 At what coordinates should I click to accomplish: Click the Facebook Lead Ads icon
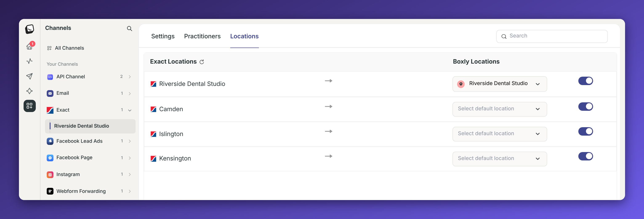(x=50, y=141)
